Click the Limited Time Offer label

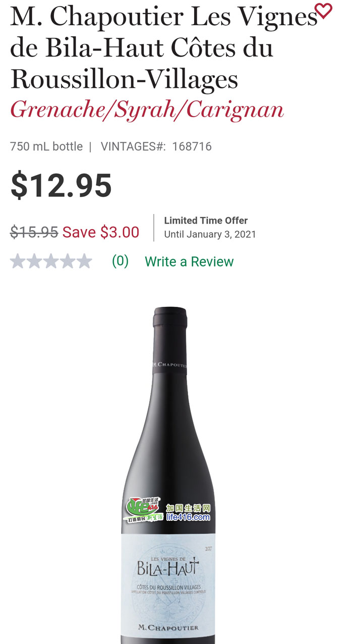(x=206, y=221)
